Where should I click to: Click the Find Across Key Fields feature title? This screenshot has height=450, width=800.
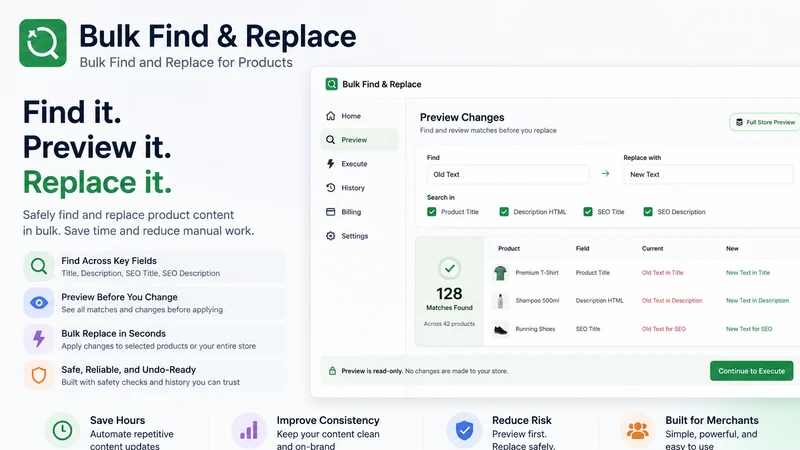(109, 261)
